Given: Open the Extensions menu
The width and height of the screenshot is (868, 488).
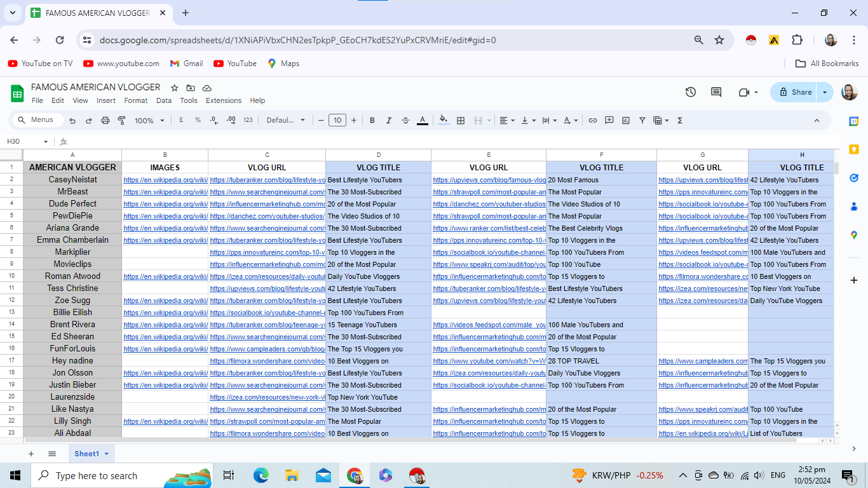Looking at the screenshot, I should 224,100.
